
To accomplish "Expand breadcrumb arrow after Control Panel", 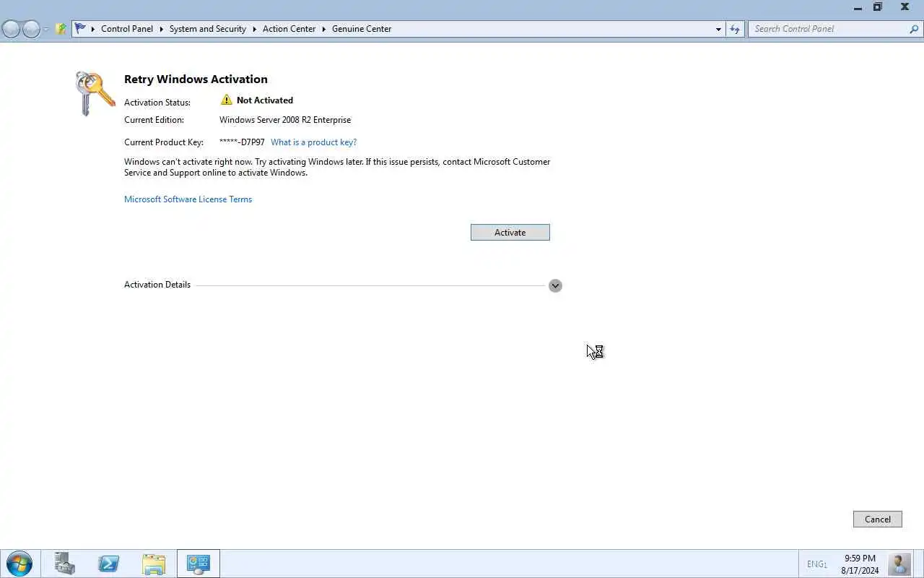I will click(162, 29).
